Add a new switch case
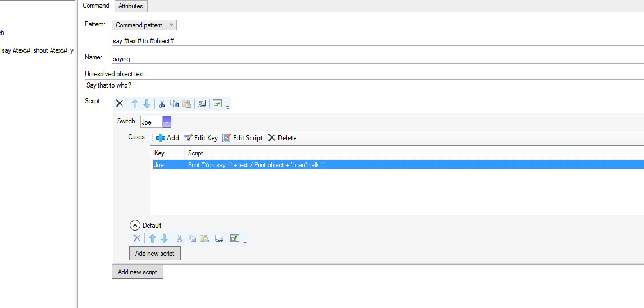This screenshot has width=644, height=308. (x=167, y=138)
